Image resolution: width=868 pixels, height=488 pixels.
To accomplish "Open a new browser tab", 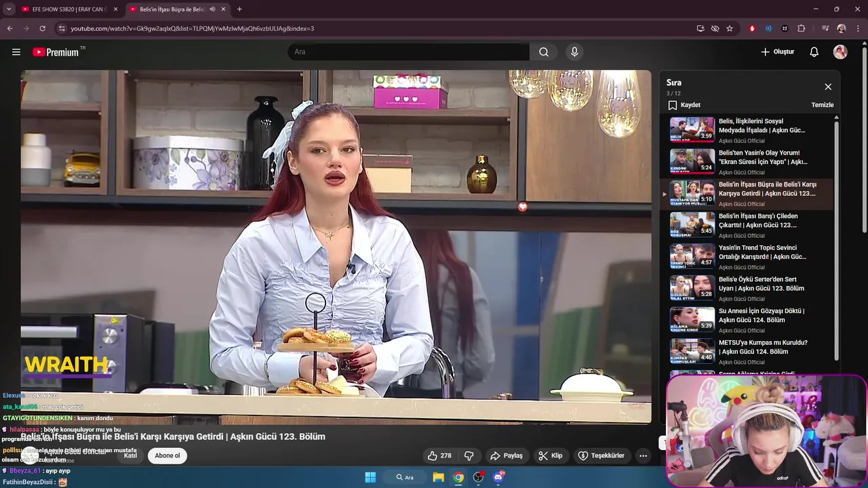I will click(239, 9).
